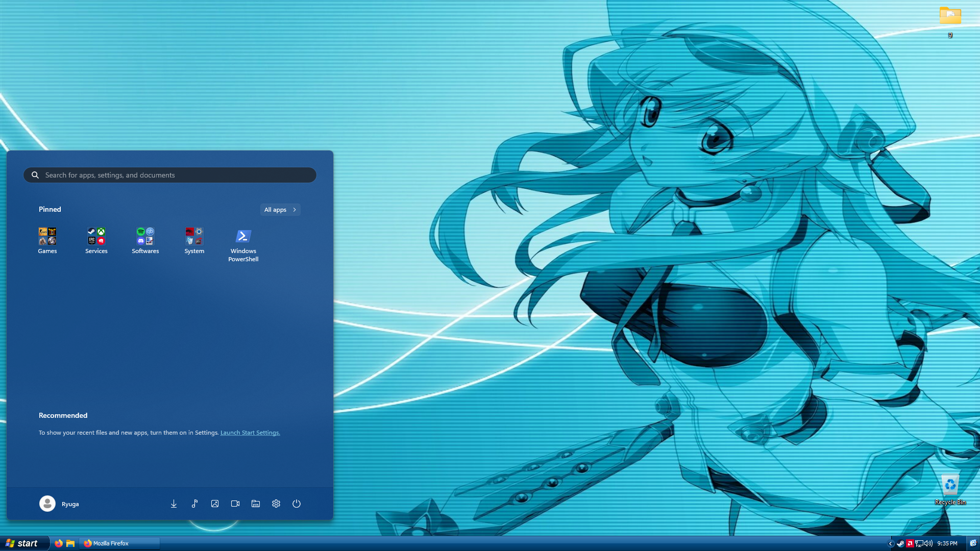Open the Games pinned folder
980x551 pixels.
(47, 240)
